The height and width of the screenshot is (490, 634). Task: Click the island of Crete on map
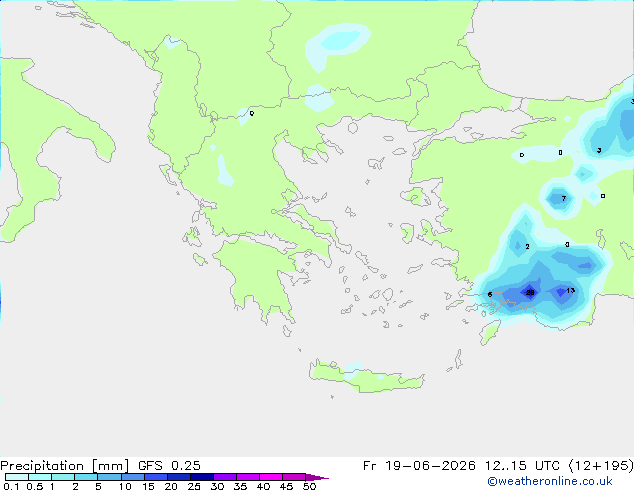pos(366,377)
